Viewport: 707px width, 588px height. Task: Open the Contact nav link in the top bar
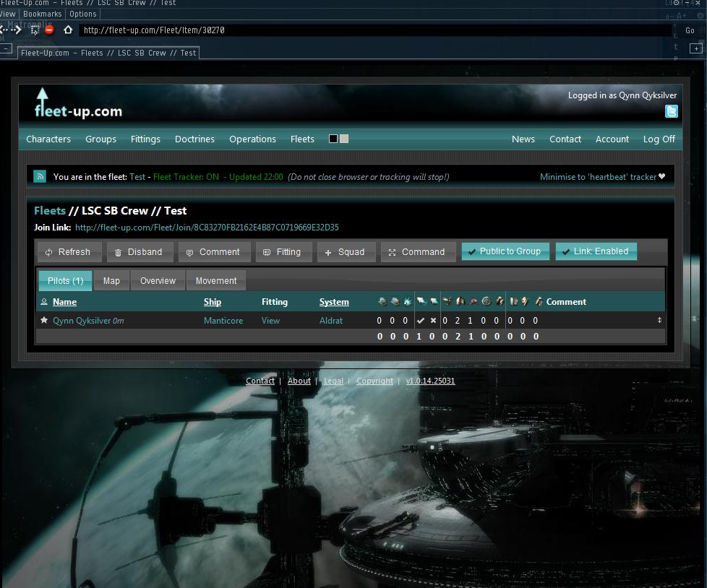click(x=565, y=139)
